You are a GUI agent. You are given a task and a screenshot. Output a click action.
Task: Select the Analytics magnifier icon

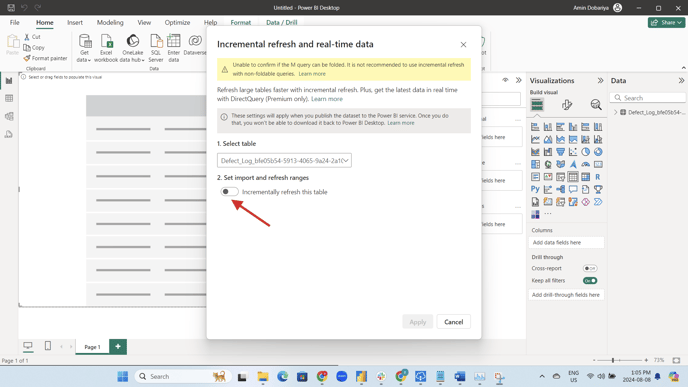595,105
